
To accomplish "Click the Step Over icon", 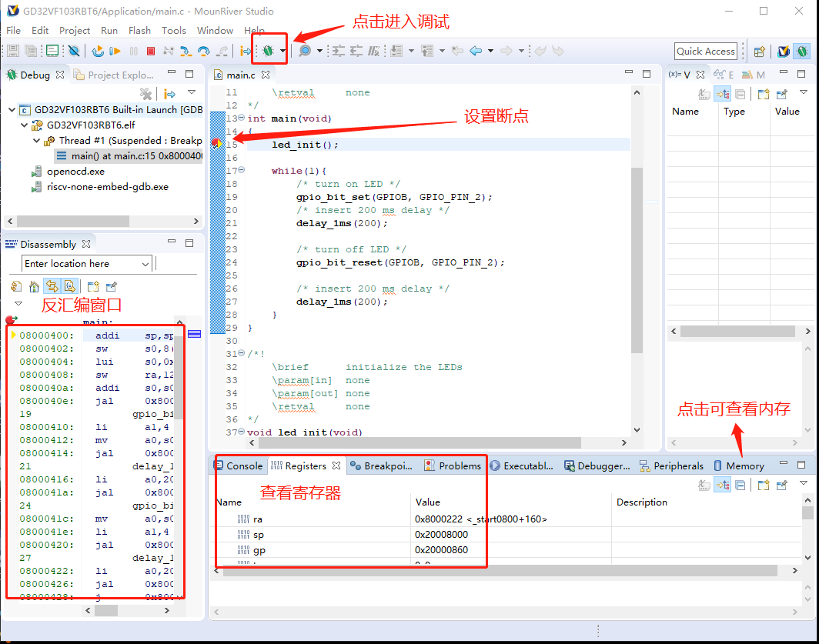I will pos(204,51).
